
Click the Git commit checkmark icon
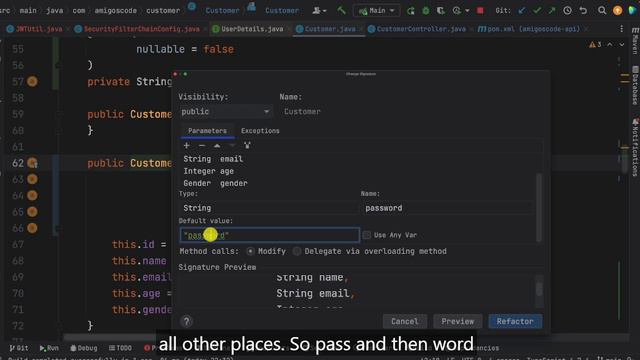coord(537,11)
